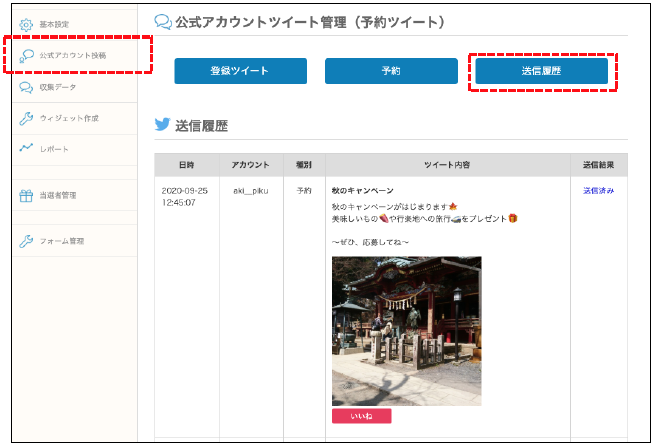The height and width of the screenshot is (446, 655).
Task: Click the 送信結果 column header
Action: [599, 165]
